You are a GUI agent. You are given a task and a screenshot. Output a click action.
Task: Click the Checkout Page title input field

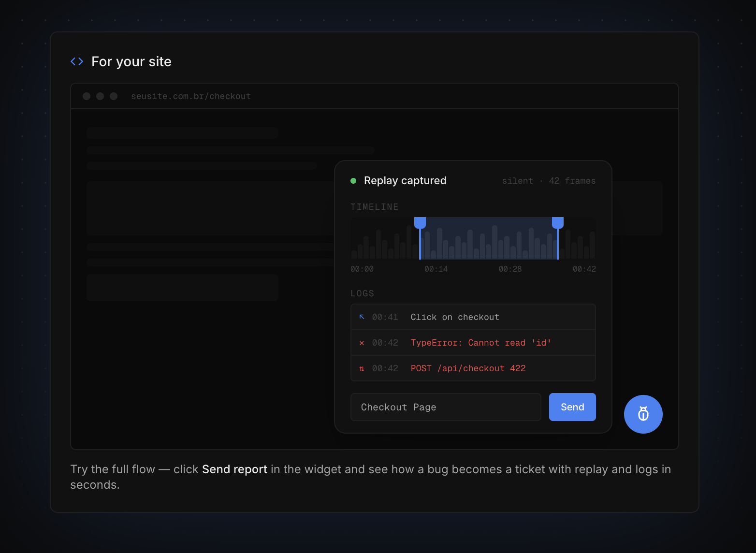click(x=446, y=407)
